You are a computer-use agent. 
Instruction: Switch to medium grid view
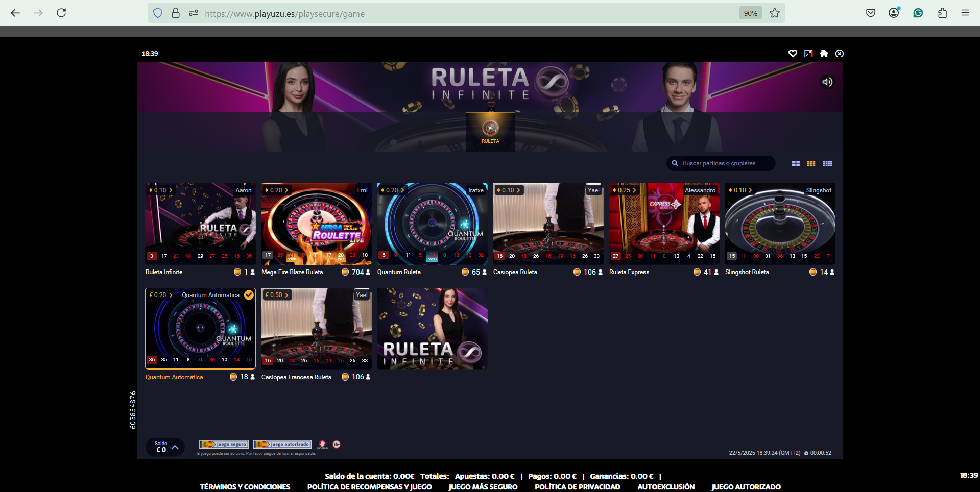[x=811, y=163]
